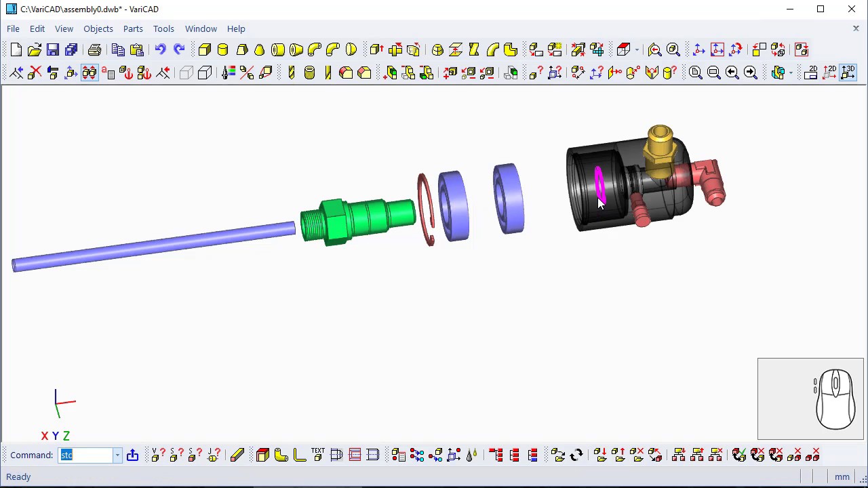Undo the last action
868x488 pixels.
160,49
